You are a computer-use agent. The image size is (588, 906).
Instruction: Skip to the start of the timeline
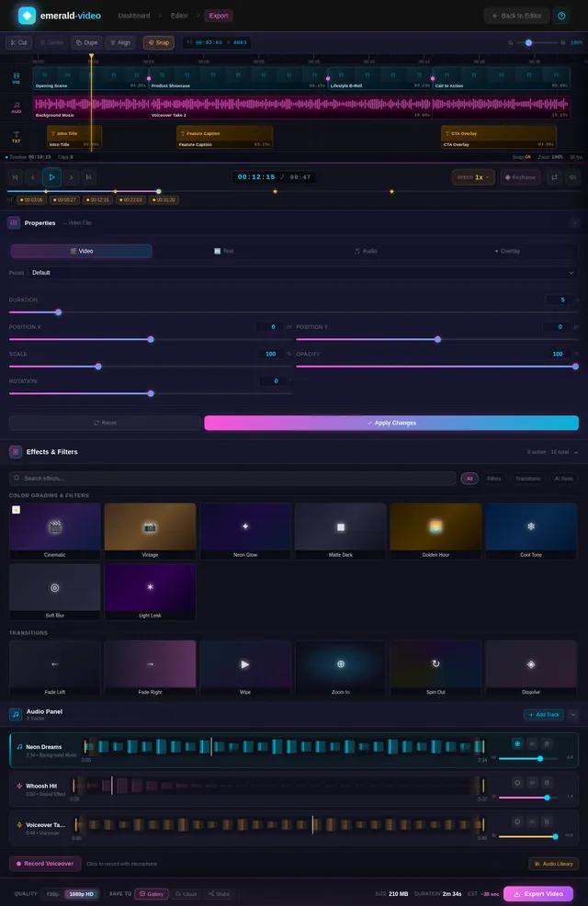(x=15, y=177)
